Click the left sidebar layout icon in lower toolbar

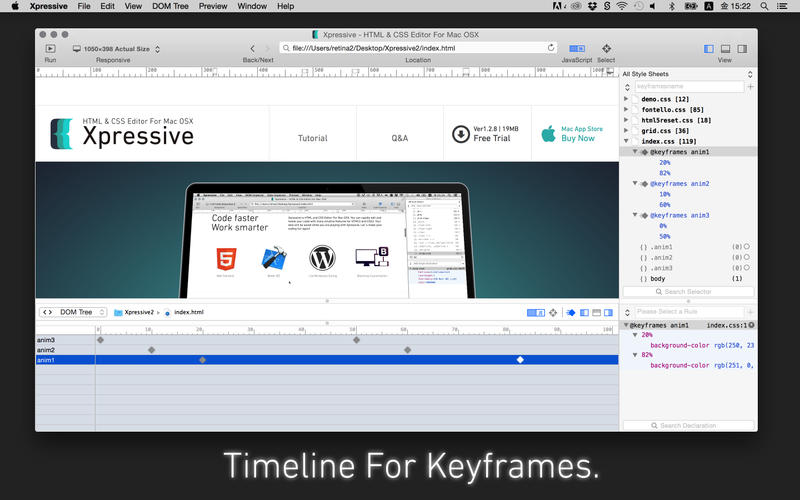pos(584,312)
